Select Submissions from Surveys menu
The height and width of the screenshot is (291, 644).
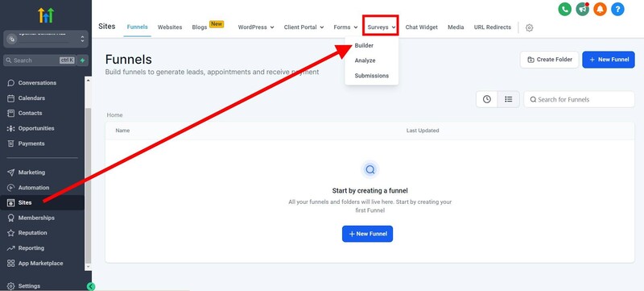click(372, 76)
